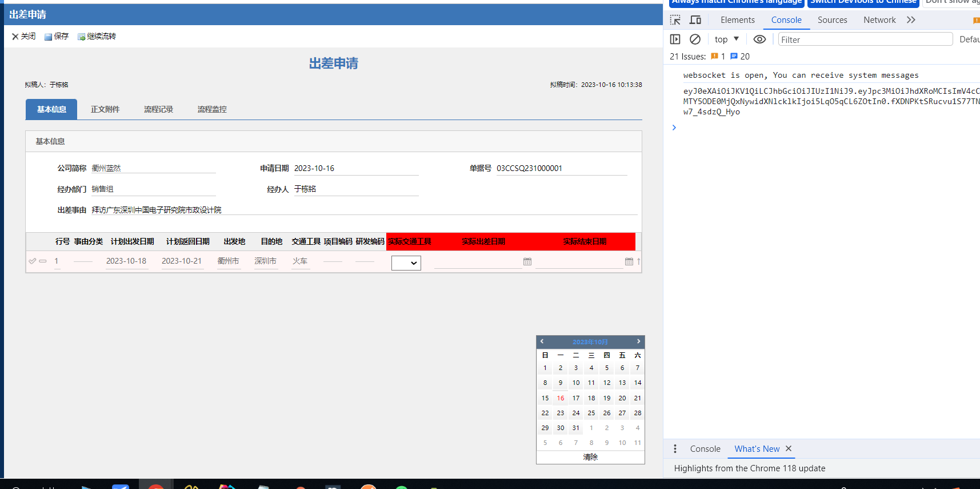Switch to the 正文附件 tab

[x=105, y=109]
